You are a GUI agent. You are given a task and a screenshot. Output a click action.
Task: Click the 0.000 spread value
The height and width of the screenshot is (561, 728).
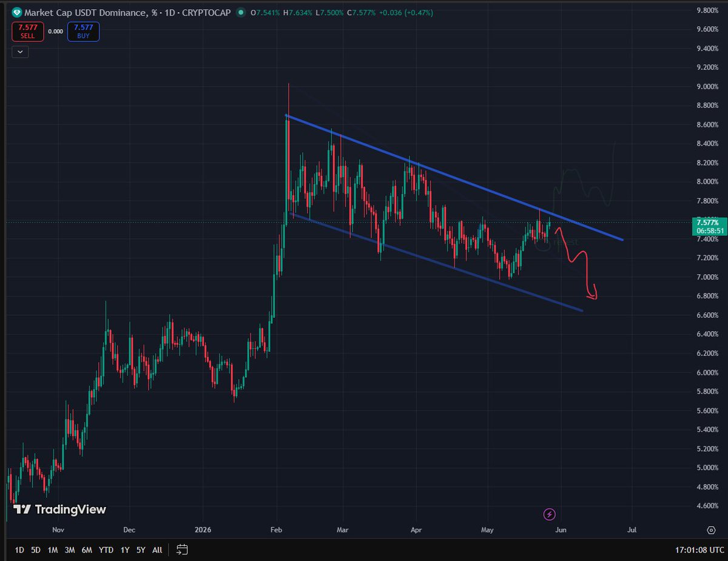(x=55, y=32)
